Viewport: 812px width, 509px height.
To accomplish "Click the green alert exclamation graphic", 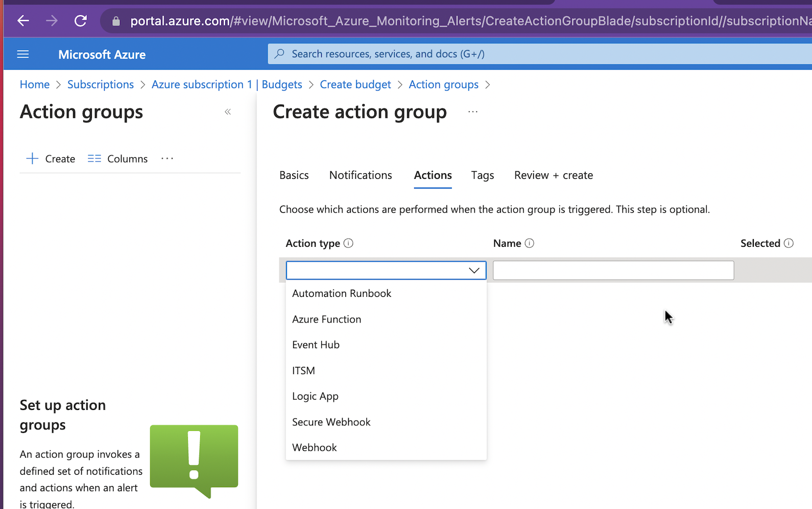I will [194, 461].
